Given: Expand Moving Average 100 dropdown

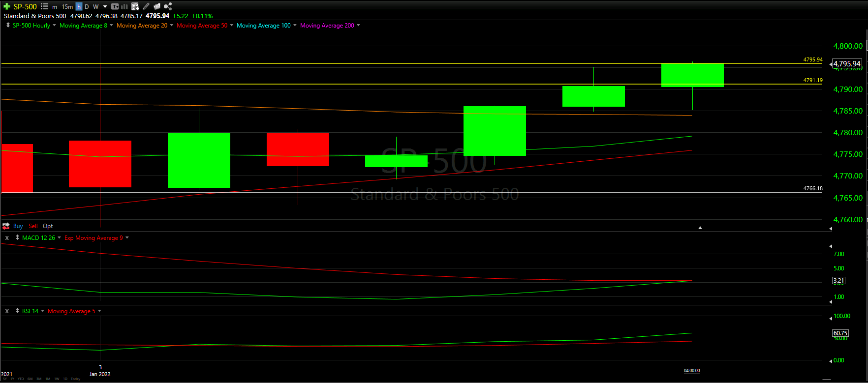Looking at the screenshot, I should (295, 25).
